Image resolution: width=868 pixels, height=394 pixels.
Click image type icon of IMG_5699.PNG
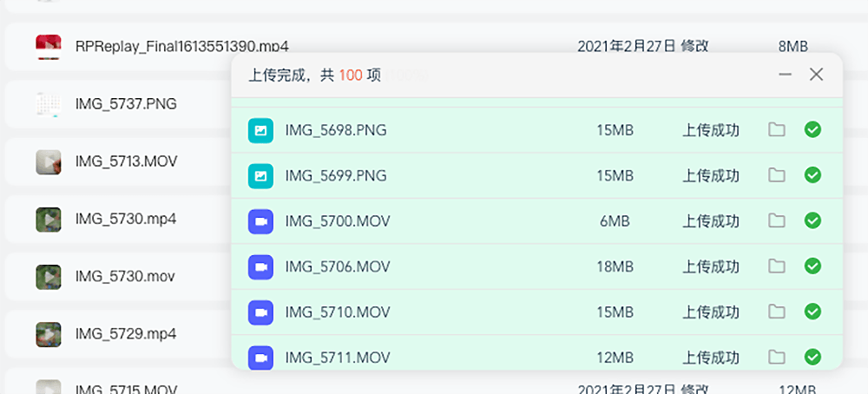pos(260,176)
